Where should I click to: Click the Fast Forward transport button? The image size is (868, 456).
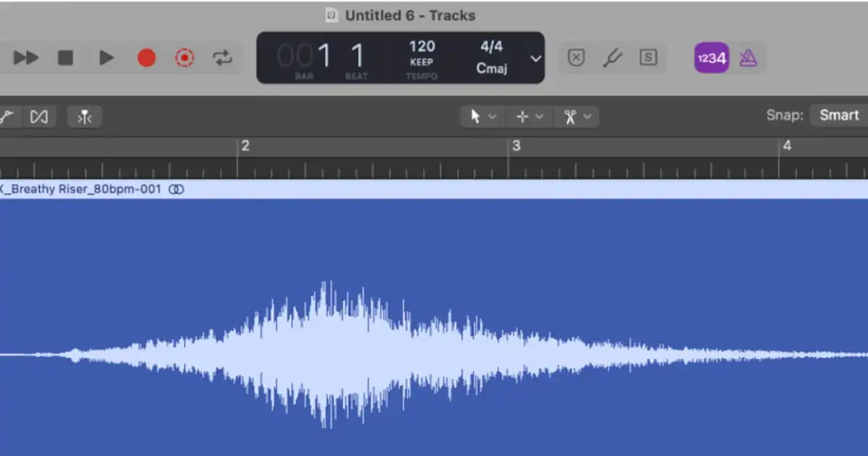tap(26, 58)
